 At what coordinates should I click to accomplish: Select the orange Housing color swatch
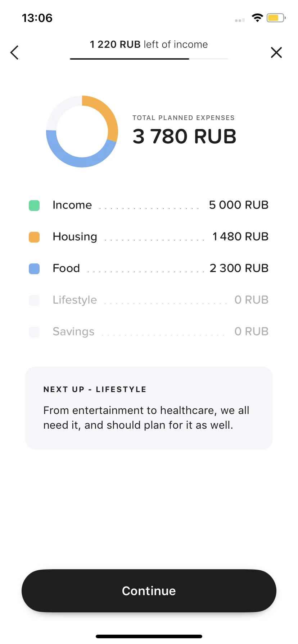coord(34,237)
